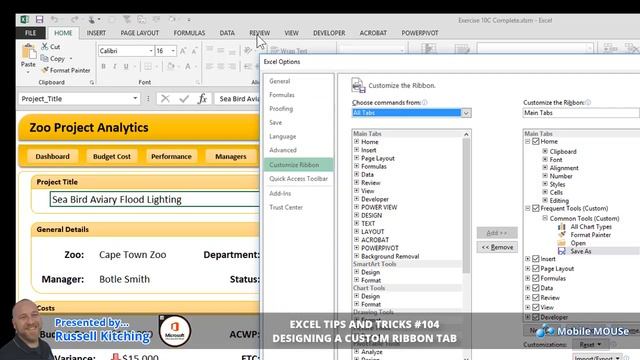Toggle the Review checkbox on the right list
This screenshot has height=360, width=640.
(536, 298)
